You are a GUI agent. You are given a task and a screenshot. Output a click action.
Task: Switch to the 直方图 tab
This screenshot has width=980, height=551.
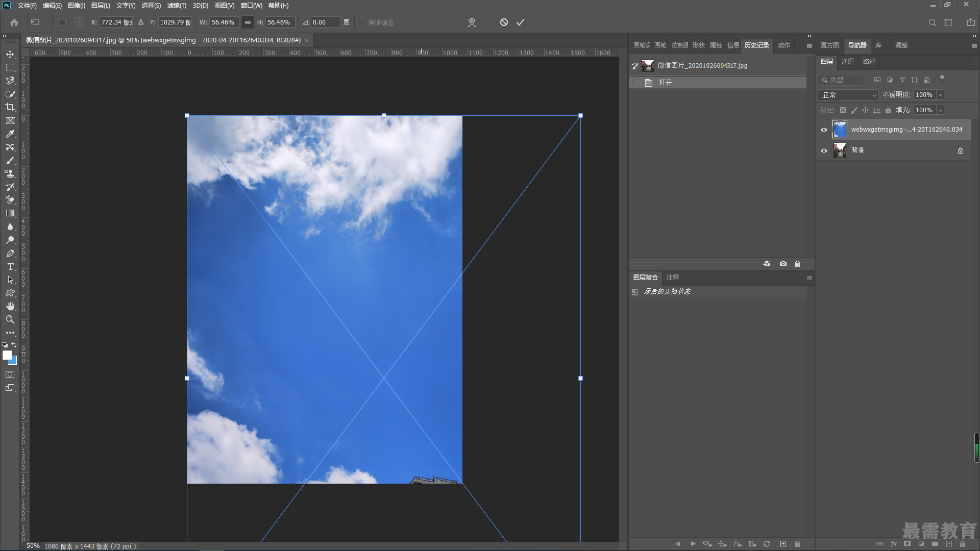click(829, 45)
